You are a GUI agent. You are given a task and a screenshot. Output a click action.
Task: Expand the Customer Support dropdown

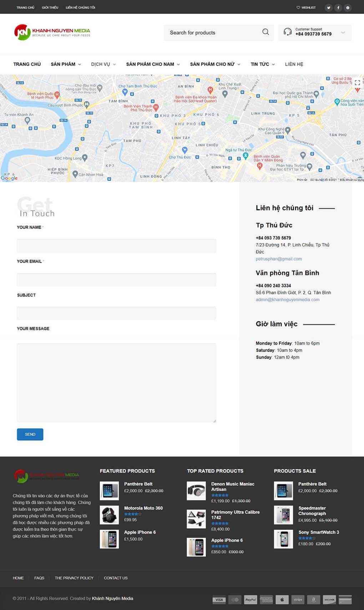(343, 33)
